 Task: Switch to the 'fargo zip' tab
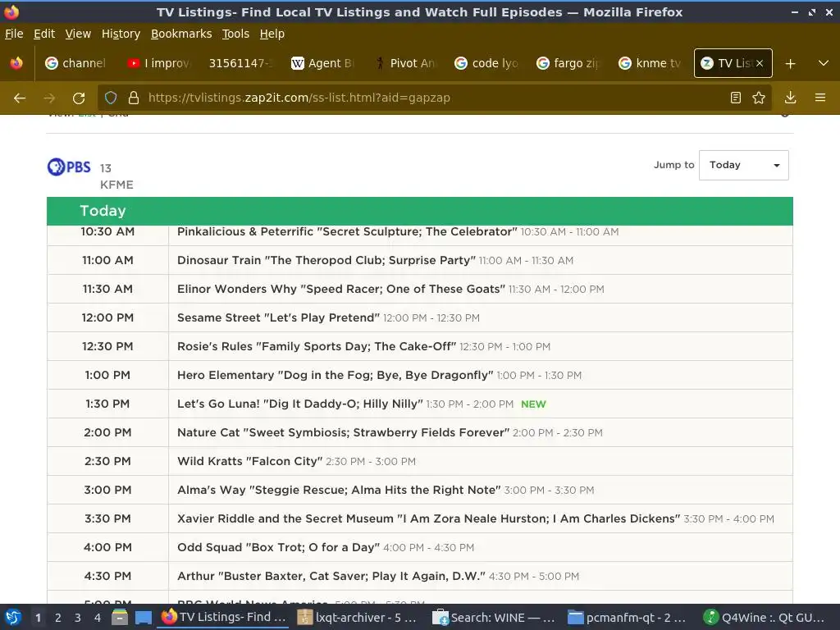568,63
